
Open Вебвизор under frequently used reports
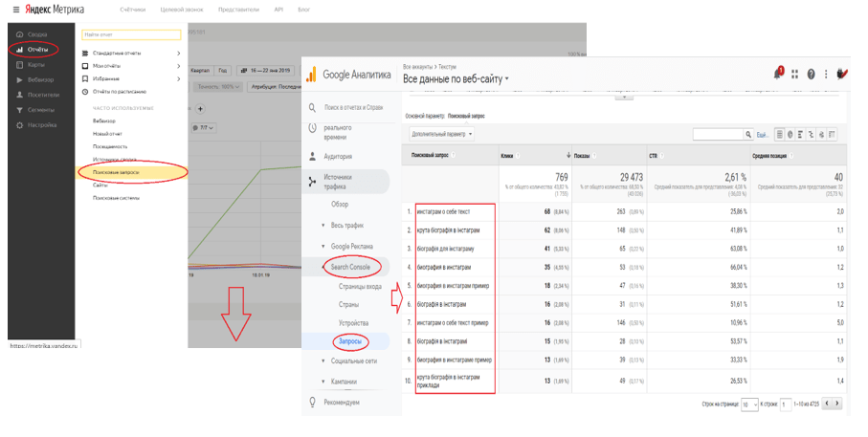104,120
